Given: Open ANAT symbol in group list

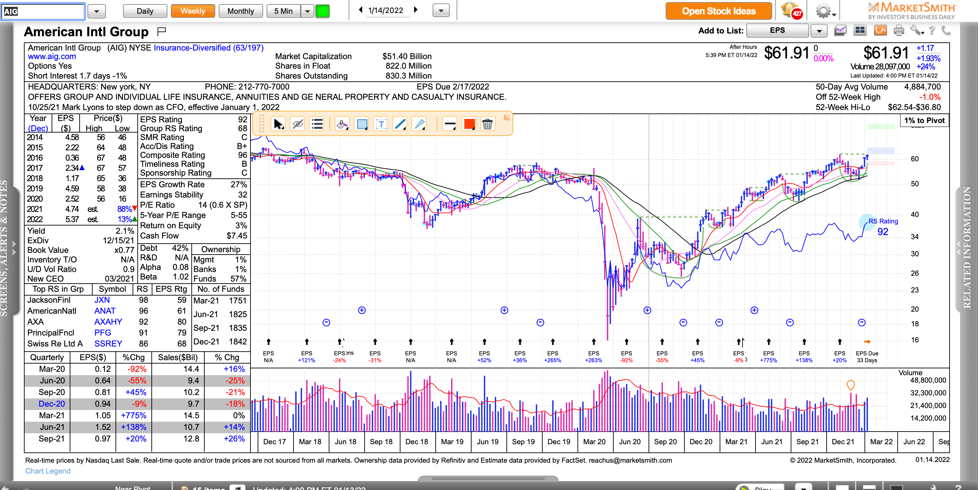Looking at the screenshot, I should (x=105, y=311).
